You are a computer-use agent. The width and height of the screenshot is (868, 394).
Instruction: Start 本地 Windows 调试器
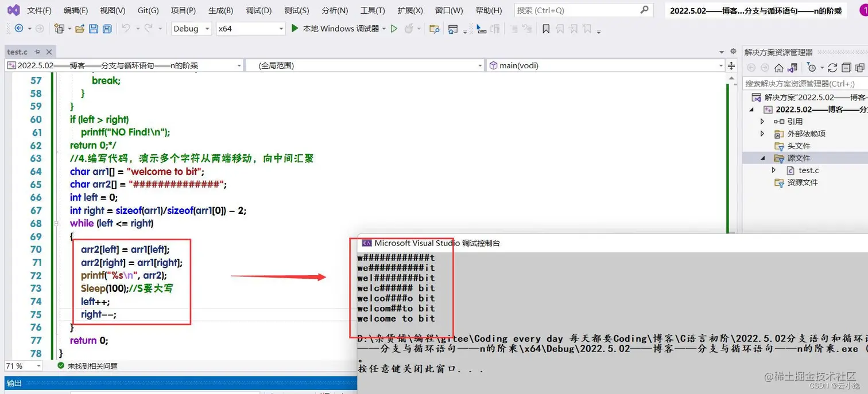tap(335, 28)
